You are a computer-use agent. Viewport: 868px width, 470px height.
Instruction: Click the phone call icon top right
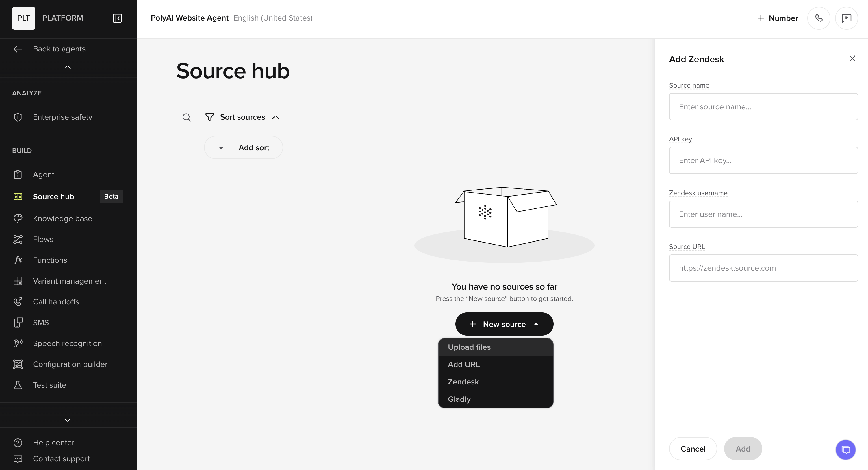click(x=819, y=18)
